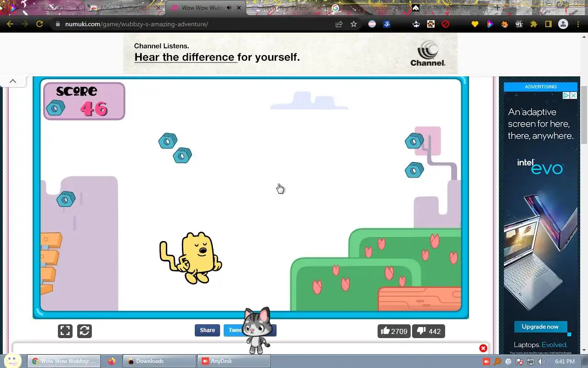Open the Start menu face button
588x368 pixels.
tap(12, 361)
